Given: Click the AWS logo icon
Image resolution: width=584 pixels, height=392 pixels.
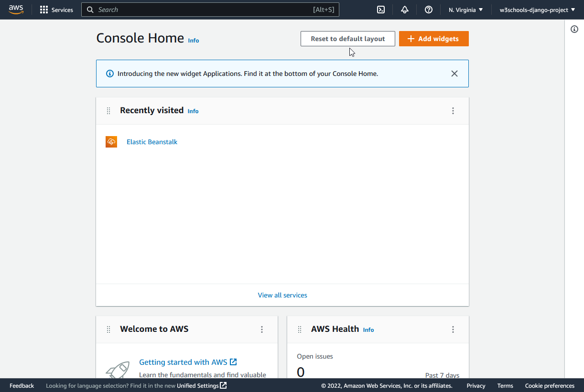Looking at the screenshot, I should click(x=16, y=10).
